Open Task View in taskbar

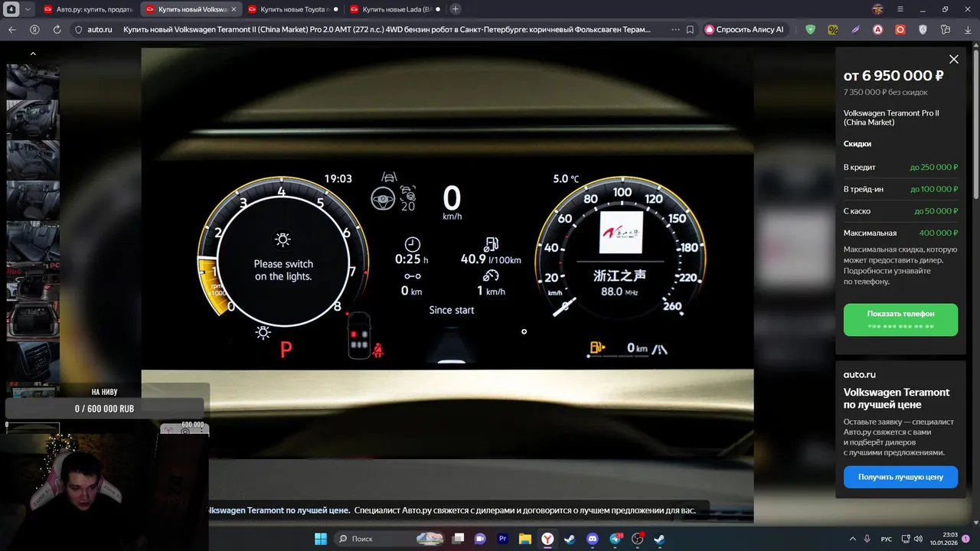coord(458,539)
